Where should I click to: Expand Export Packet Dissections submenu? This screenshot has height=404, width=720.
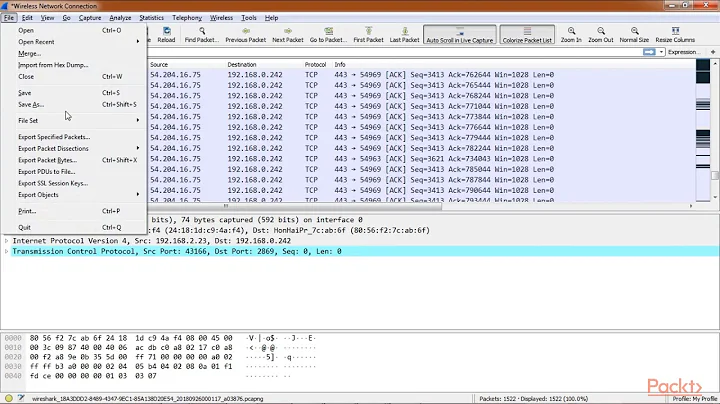point(73,148)
